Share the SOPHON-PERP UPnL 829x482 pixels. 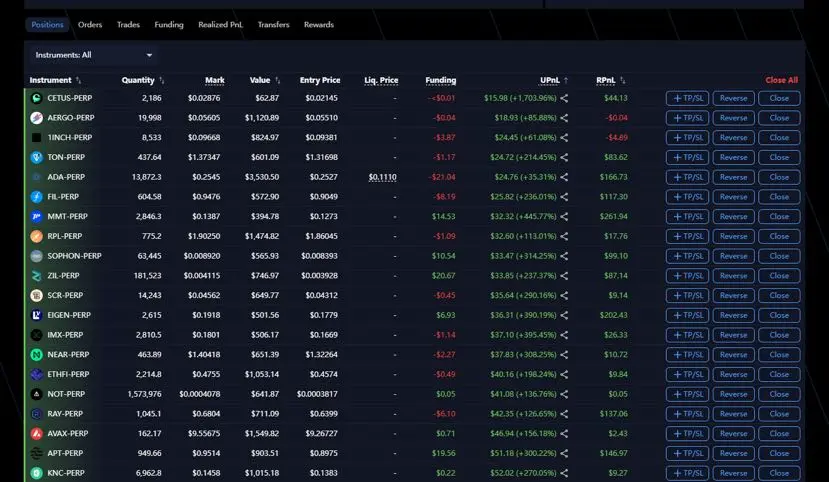pos(564,256)
